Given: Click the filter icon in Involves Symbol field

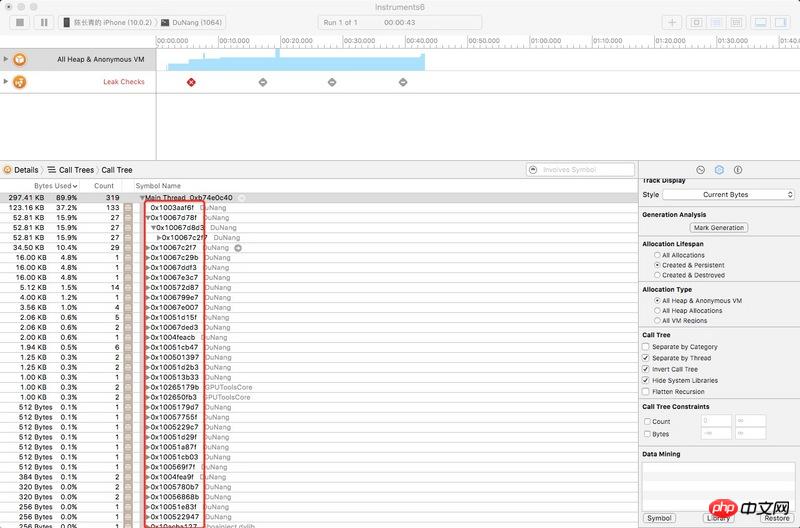Looking at the screenshot, I should [533, 169].
